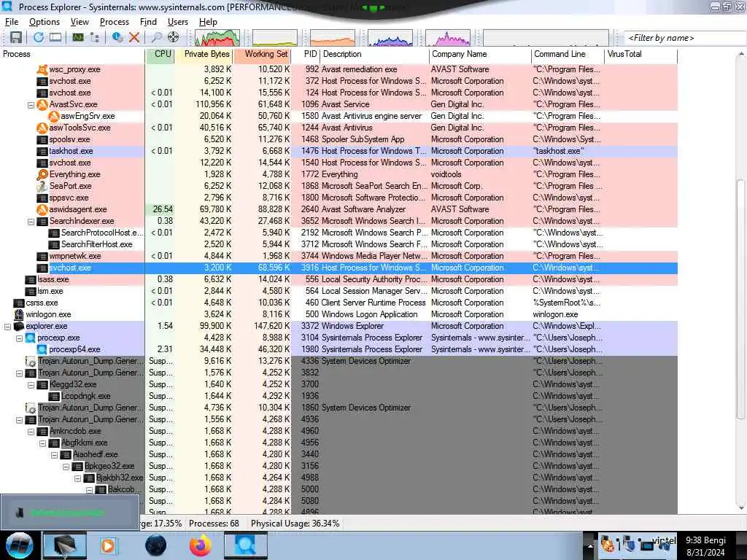747x560 pixels.
Task: Collapse the Bpkgeo32.exe tree node
Action: 66,467
